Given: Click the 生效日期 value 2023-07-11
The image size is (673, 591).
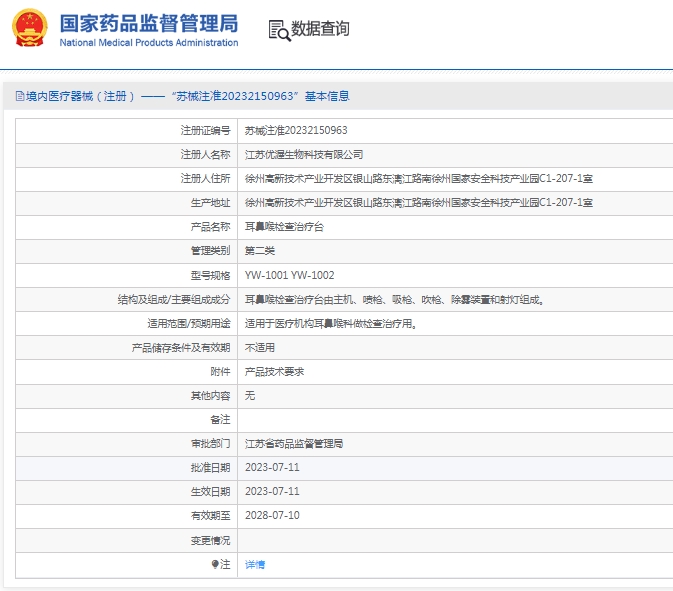Looking at the screenshot, I should coord(272,491).
